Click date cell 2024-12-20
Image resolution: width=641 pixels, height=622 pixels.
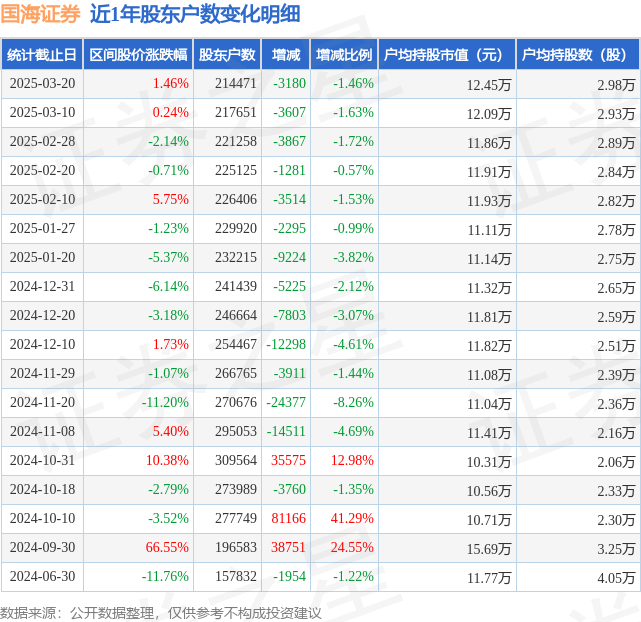(x=43, y=315)
